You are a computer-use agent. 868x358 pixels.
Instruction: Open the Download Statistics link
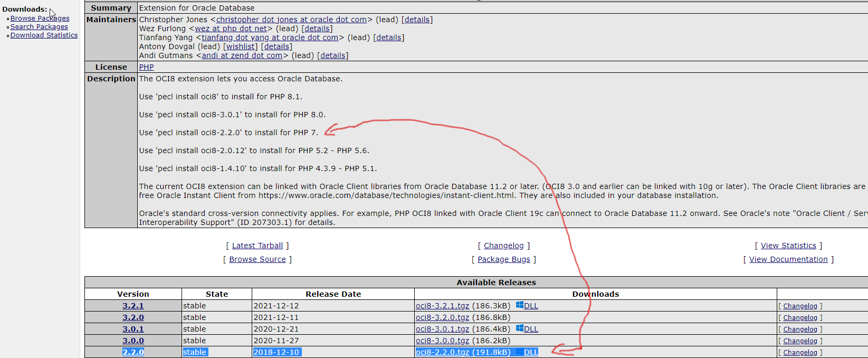(x=44, y=35)
